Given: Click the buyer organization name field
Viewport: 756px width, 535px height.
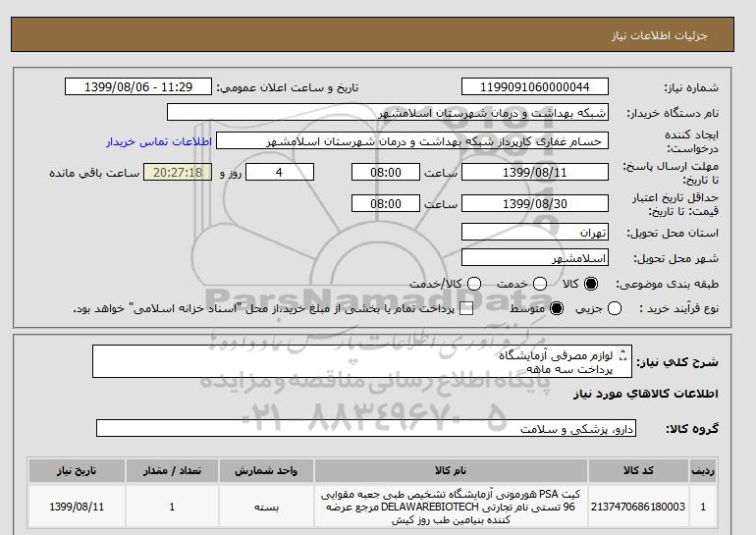Looking at the screenshot, I should [x=388, y=112].
